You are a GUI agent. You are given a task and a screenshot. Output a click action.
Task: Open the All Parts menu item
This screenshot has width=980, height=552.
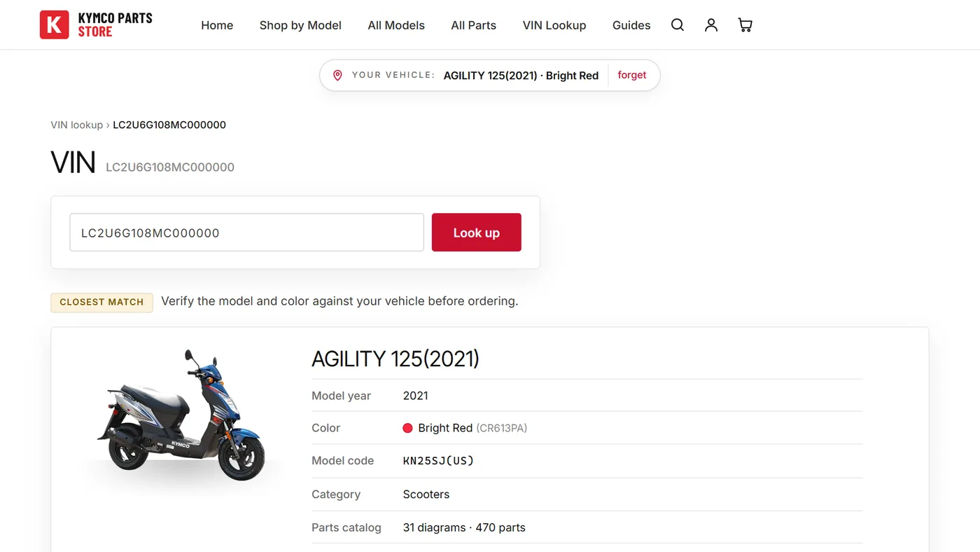tap(474, 25)
